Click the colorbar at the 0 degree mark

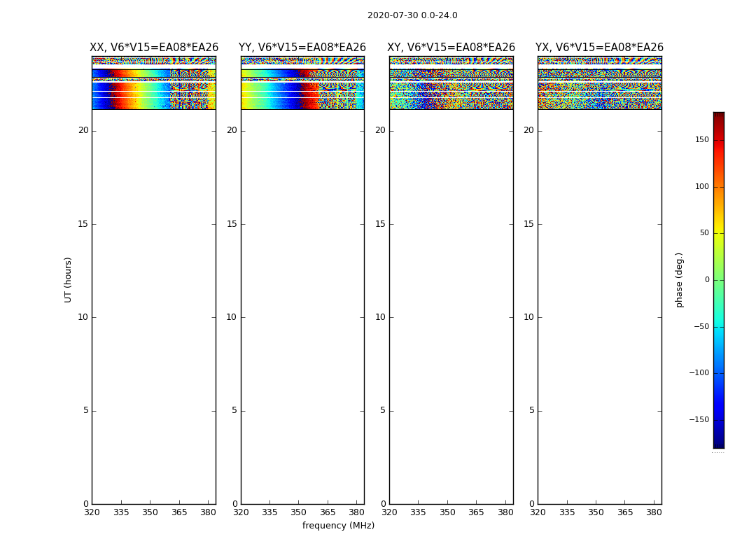(x=718, y=280)
